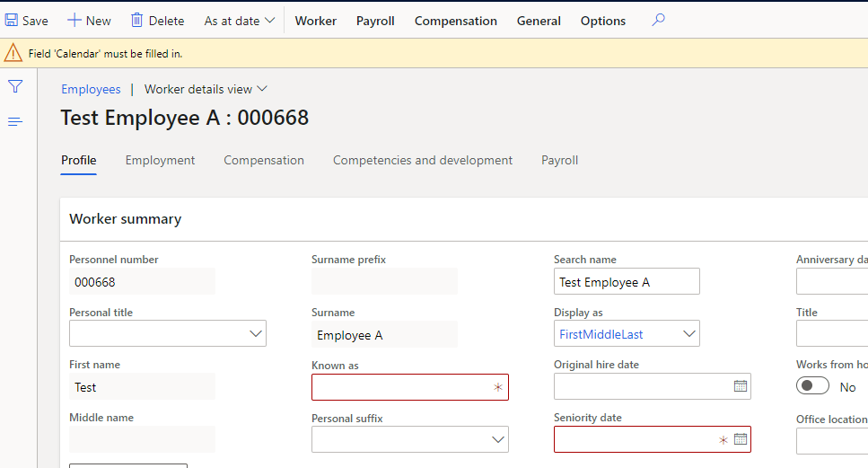
Task: Expand the As at date dropdown
Action: click(239, 21)
